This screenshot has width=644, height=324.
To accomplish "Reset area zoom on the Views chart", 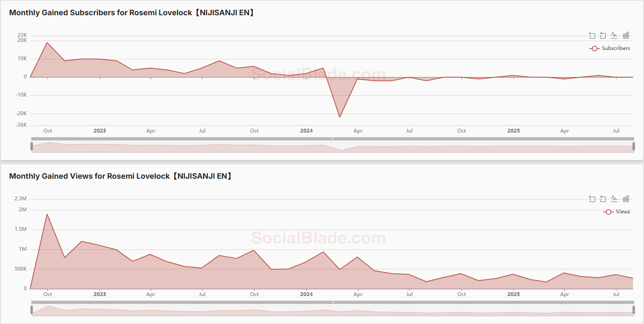I will pyautogui.click(x=603, y=199).
